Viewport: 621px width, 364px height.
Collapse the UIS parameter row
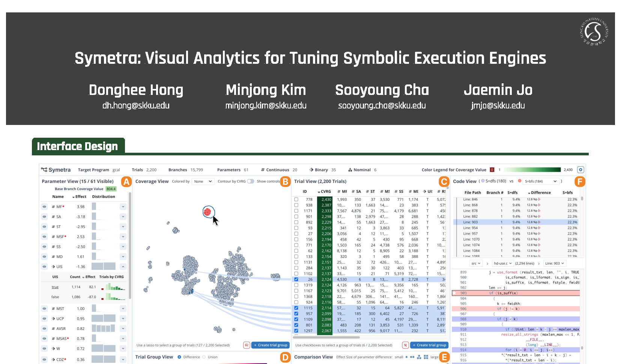click(123, 267)
